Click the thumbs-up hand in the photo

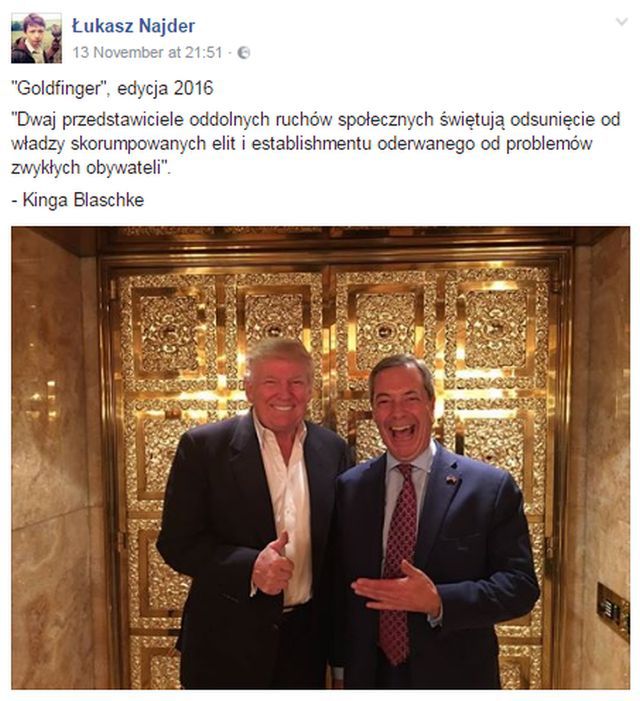(272, 565)
